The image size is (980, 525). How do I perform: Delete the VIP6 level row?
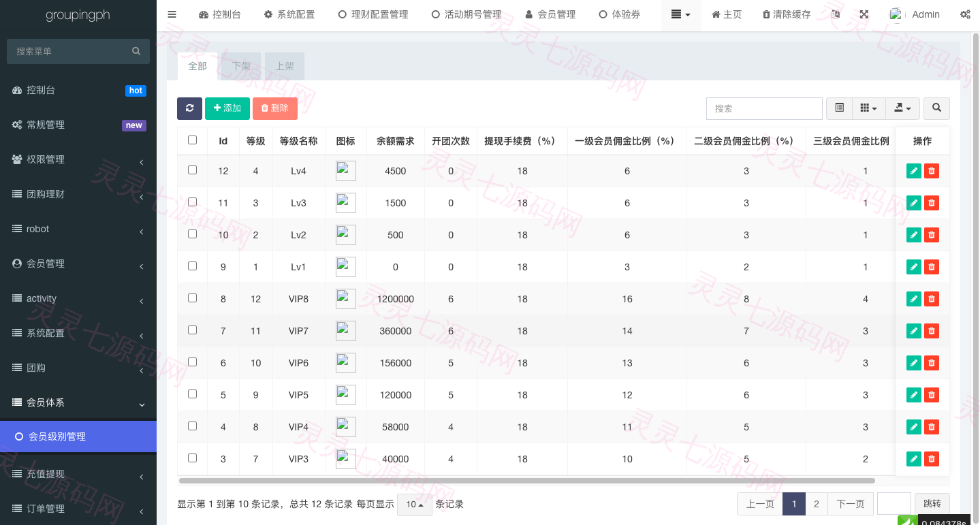pyautogui.click(x=932, y=363)
